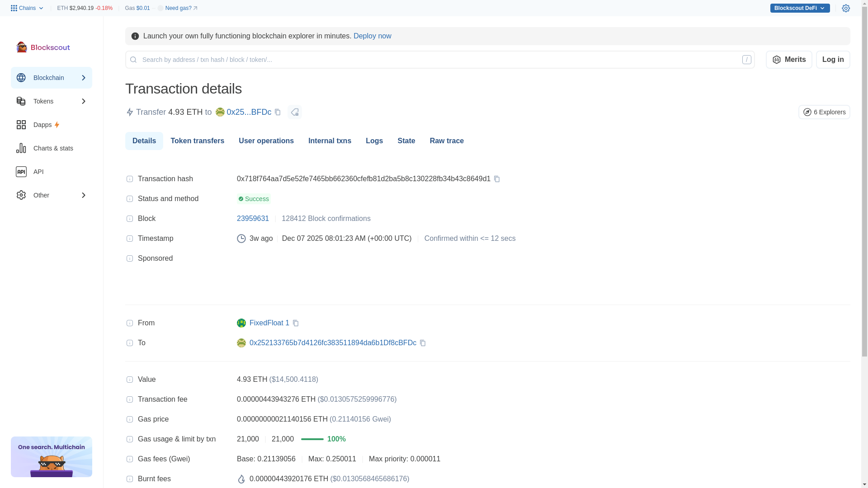Click the recipient address identicon in the To row
This screenshot has width=868, height=488.
241,343
